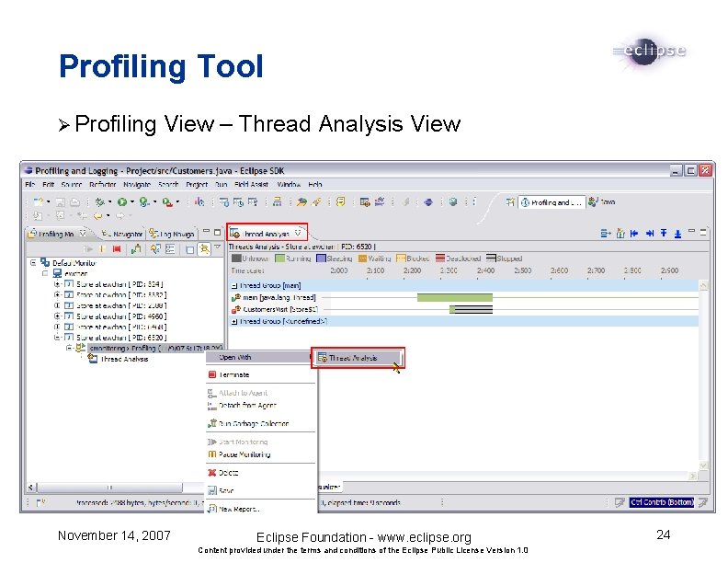Click the red Terminate icon in Profiling Monitor toolbar
Viewport: 728px width, 563px height.
click(x=117, y=249)
